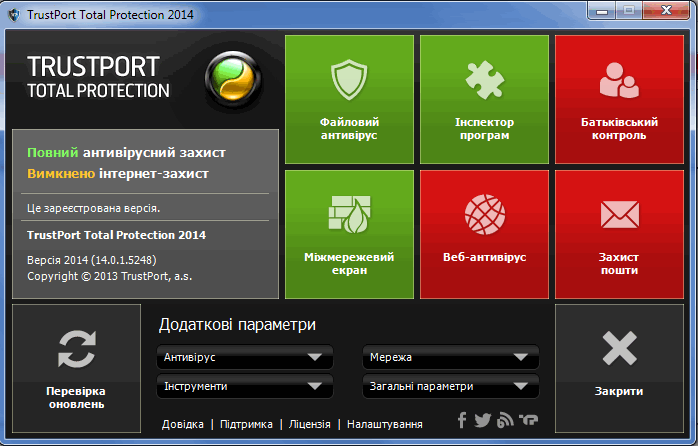Screen dimensions: 698x446
Task: Open the Довідка link
Action: 183,424
